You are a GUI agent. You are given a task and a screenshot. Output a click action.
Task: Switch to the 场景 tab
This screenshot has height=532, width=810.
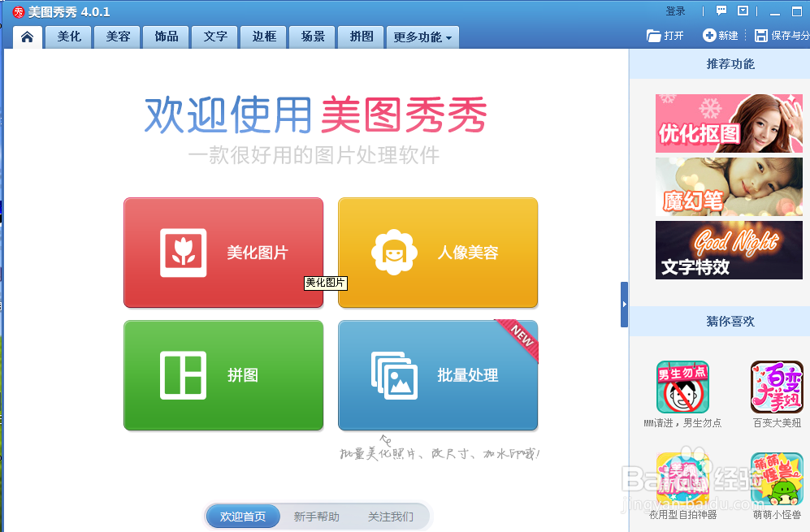(313, 37)
